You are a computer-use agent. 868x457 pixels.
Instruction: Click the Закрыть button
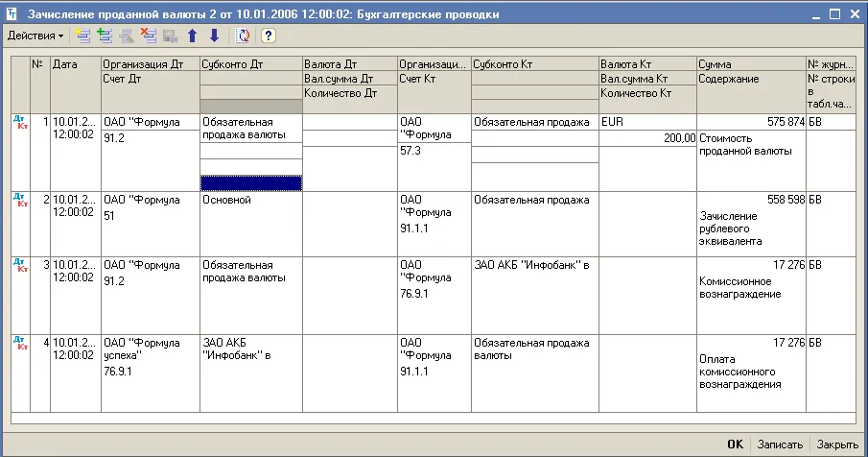[x=837, y=445]
